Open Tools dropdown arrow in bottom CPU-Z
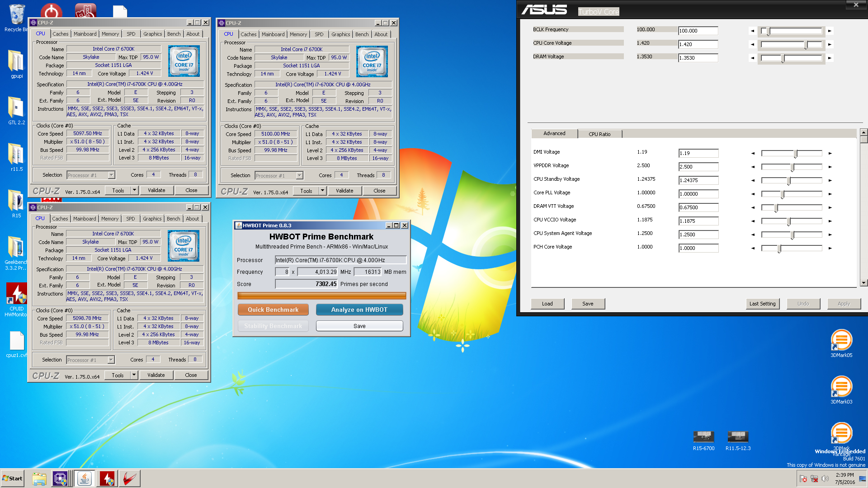868x488 pixels. point(134,375)
